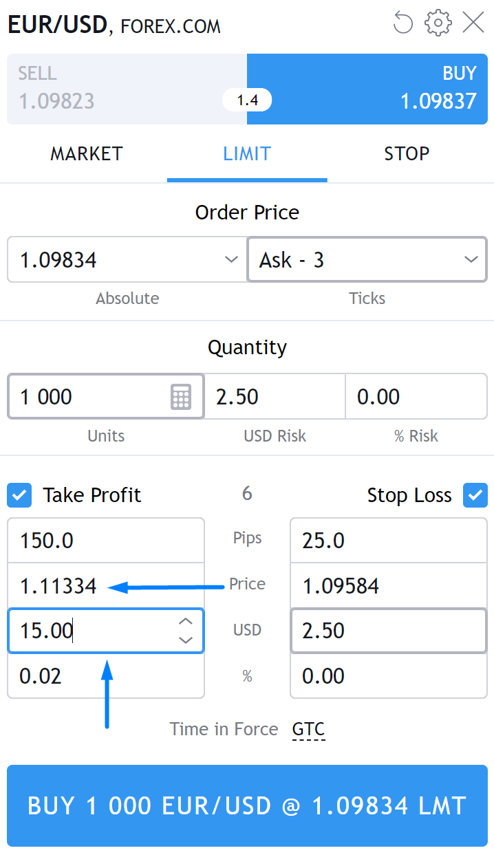Focus the Take Profit pips field
Viewport: 494px width, 868px height.
pos(106,541)
